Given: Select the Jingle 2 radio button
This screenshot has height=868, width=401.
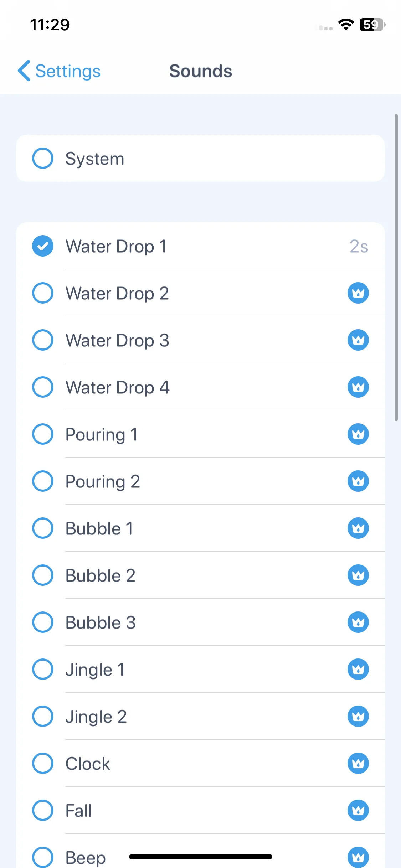Looking at the screenshot, I should coord(43,716).
